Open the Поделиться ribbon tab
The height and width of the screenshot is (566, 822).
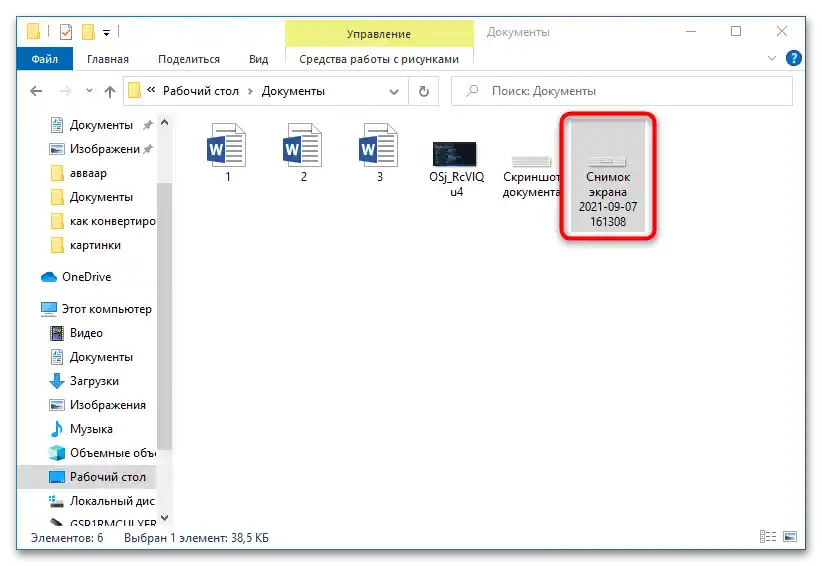pyautogui.click(x=189, y=59)
